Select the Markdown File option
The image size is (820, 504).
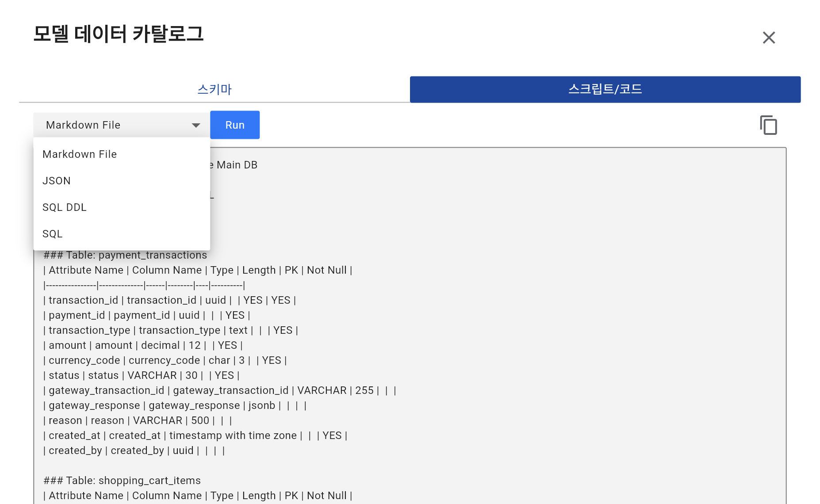coord(80,154)
